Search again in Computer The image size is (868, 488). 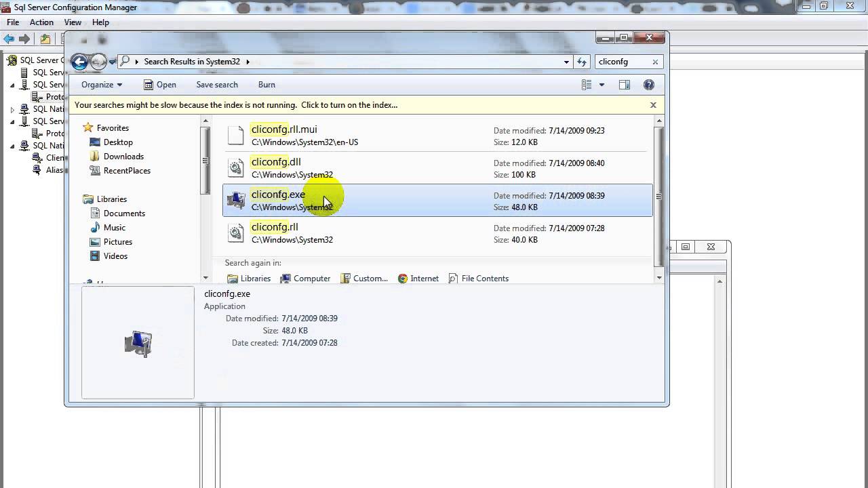(x=305, y=279)
